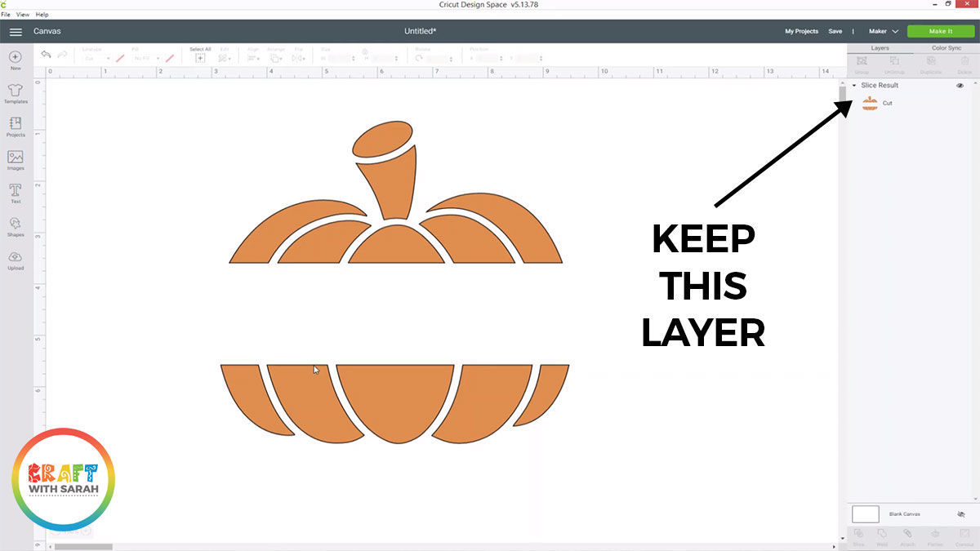Toggle Blank Canvas visibility
This screenshot has width=980, height=551.
tap(961, 514)
